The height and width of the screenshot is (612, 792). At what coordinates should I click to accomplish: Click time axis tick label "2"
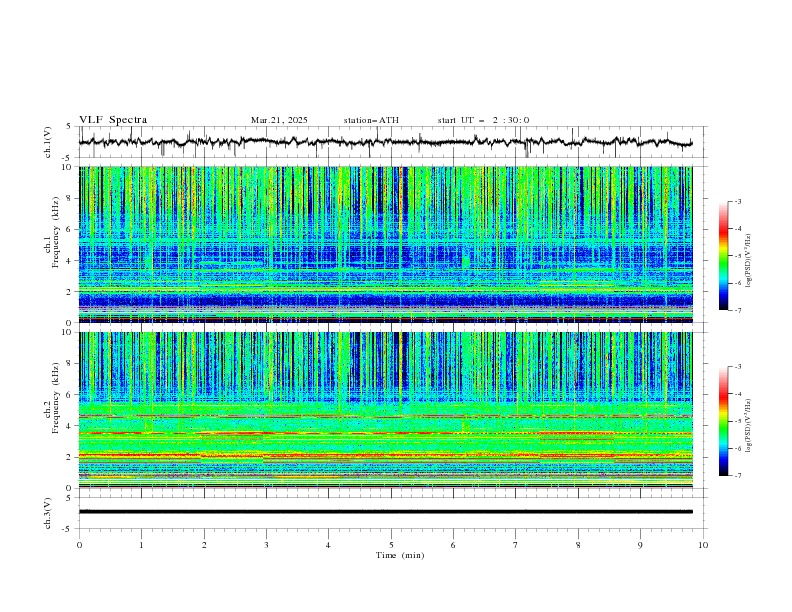[204, 545]
